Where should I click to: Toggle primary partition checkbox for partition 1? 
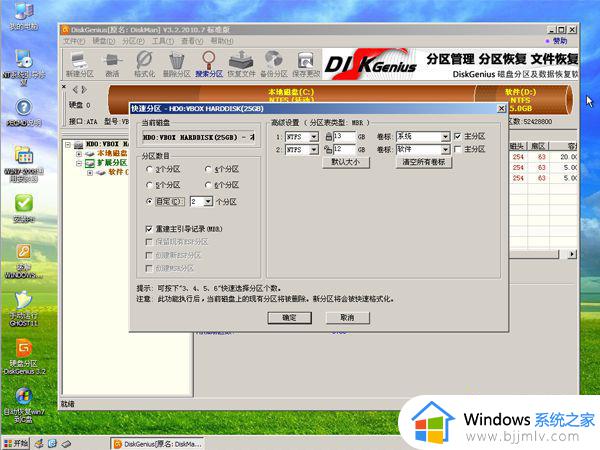click(457, 136)
